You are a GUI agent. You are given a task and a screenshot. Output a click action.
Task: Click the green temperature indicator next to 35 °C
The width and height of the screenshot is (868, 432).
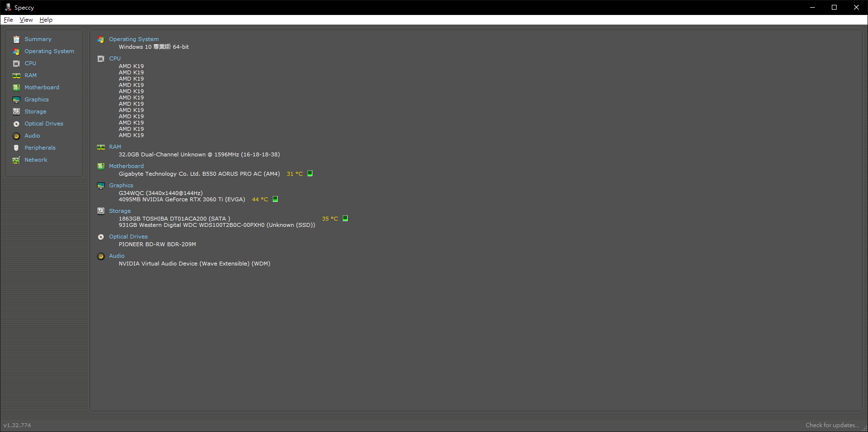coord(345,218)
